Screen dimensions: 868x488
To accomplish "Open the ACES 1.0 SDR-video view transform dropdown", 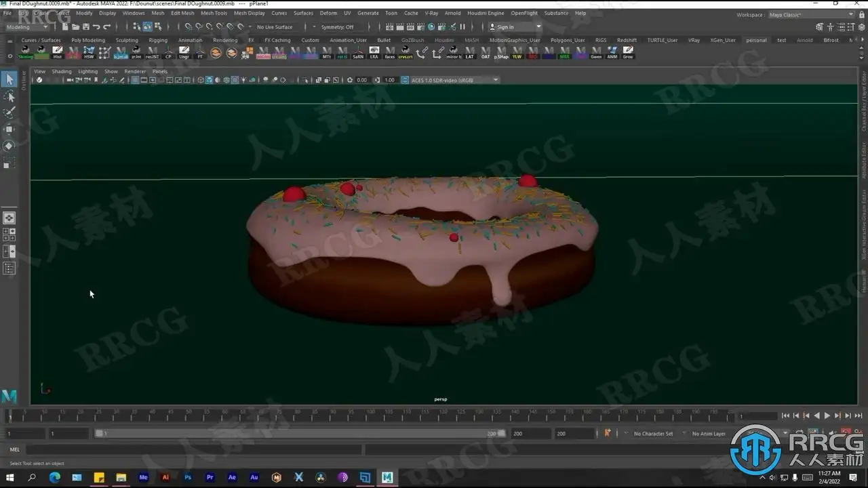I will (450, 80).
